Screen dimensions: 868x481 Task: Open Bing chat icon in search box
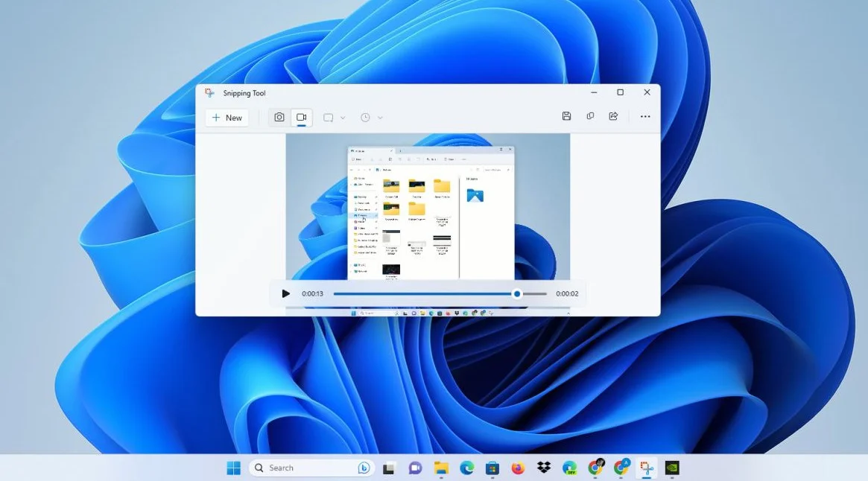click(364, 468)
